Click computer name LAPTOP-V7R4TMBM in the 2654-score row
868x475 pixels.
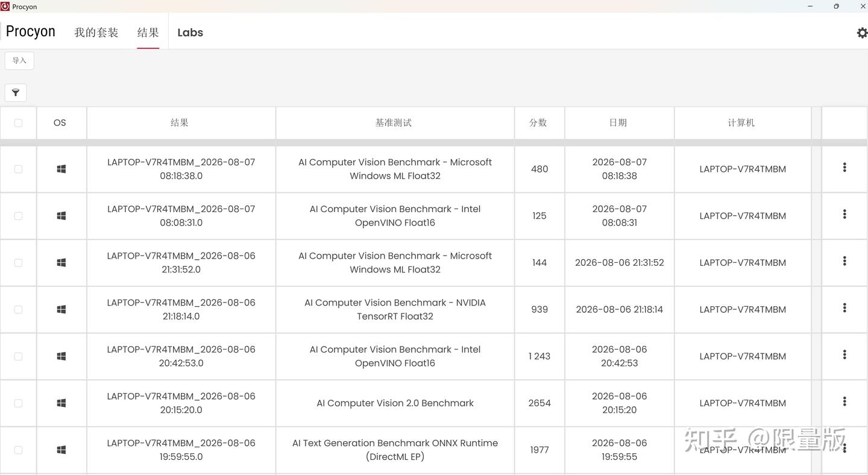click(x=743, y=403)
